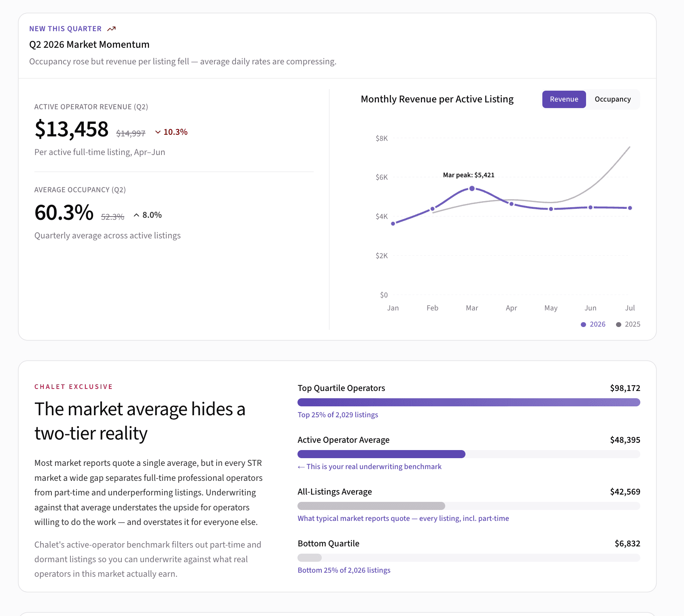Switch chart to Revenue view
Screen dimensions: 684x616
(x=564, y=99)
